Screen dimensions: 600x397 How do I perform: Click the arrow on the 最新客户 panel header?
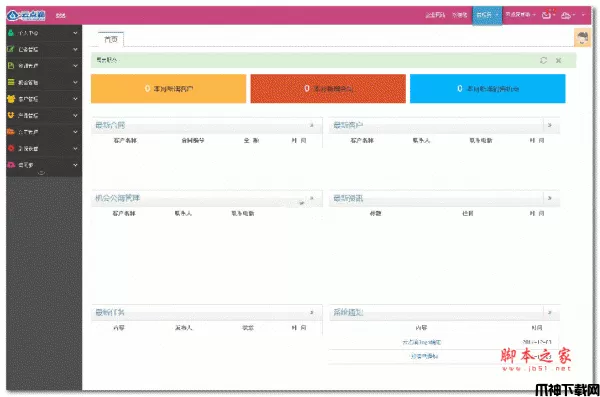pos(550,125)
